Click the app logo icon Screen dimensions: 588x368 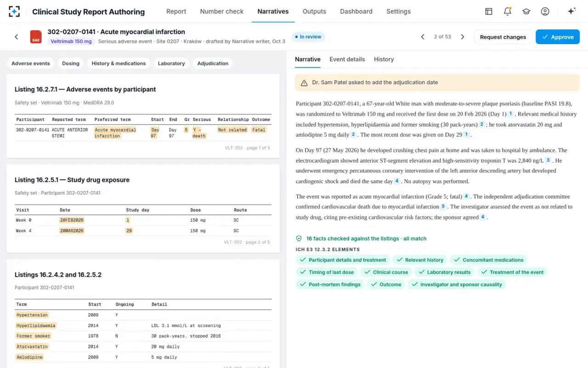(x=14, y=11)
